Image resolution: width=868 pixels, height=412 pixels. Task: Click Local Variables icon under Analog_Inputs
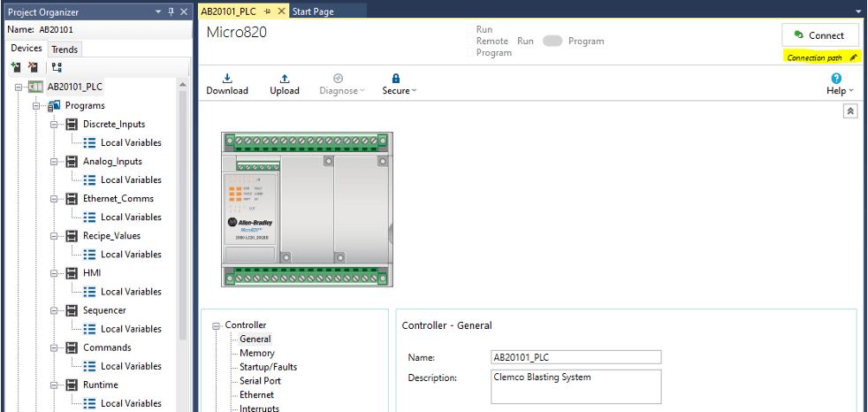[x=89, y=180]
